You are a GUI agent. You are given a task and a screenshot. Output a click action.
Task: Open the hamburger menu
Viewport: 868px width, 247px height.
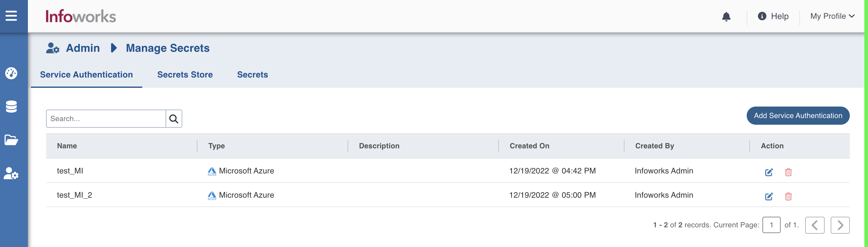pos(11,15)
